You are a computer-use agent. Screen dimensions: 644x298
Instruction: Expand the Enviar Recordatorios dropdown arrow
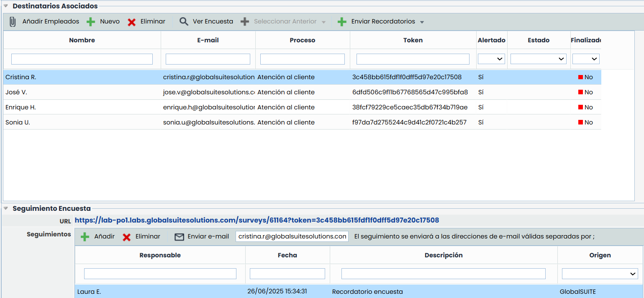422,22
